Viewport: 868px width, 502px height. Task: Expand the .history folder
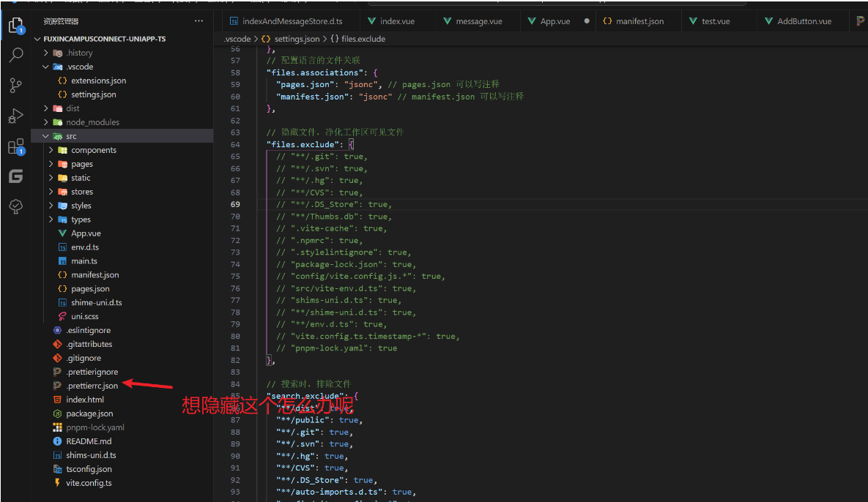(x=46, y=53)
